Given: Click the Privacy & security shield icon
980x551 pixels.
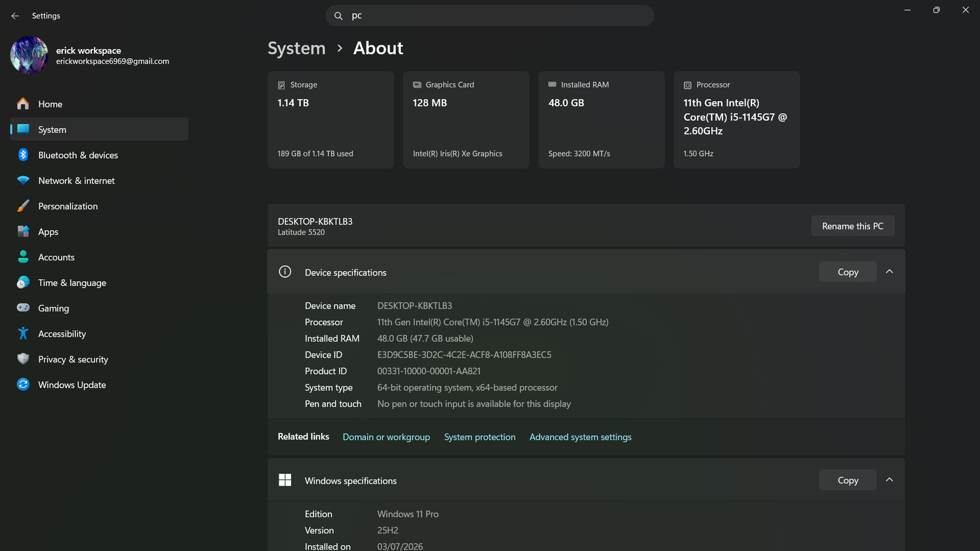Looking at the screenshot, I should point(23,359).
